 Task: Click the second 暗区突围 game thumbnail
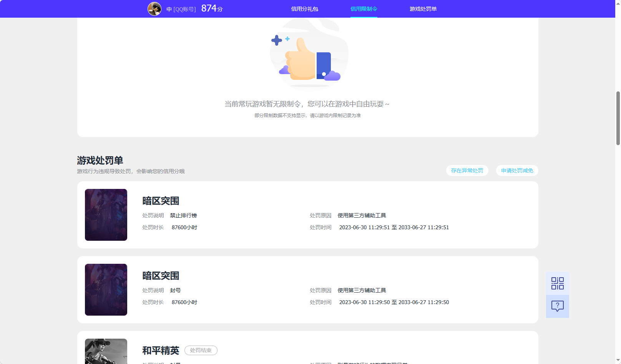coord(106,290)
